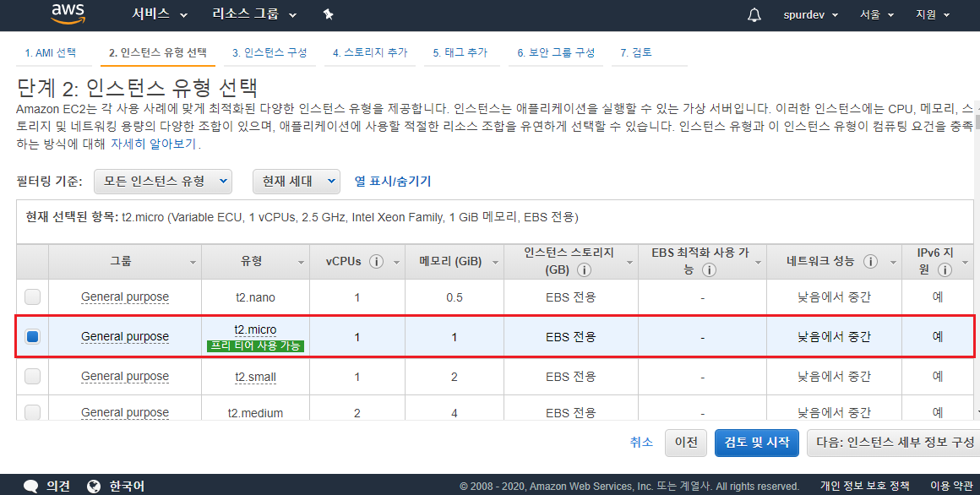
Task: Click the globe language icon
Action: [x=94, y=487]
